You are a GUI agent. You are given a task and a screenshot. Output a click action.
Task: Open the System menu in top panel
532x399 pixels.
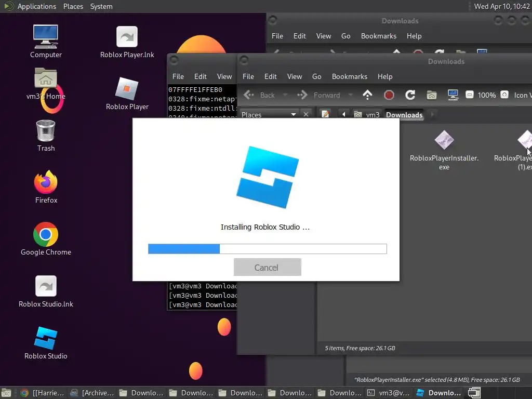(x=101, y=6)
